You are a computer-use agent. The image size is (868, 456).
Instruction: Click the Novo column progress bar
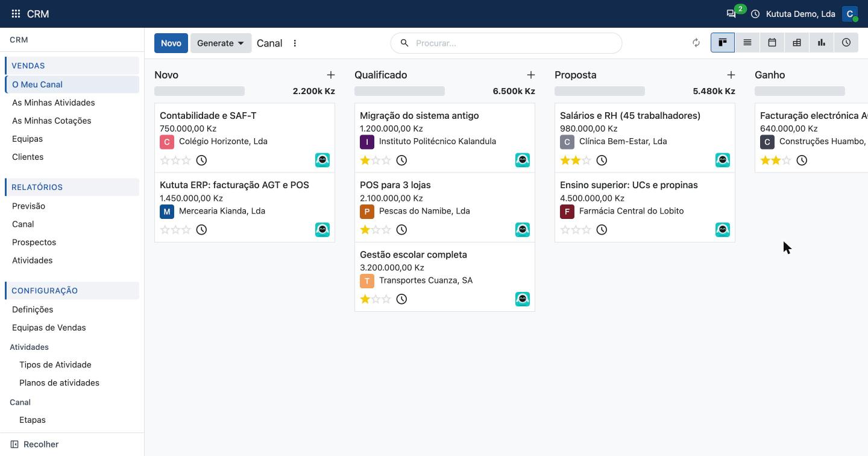tap(200, 91)
